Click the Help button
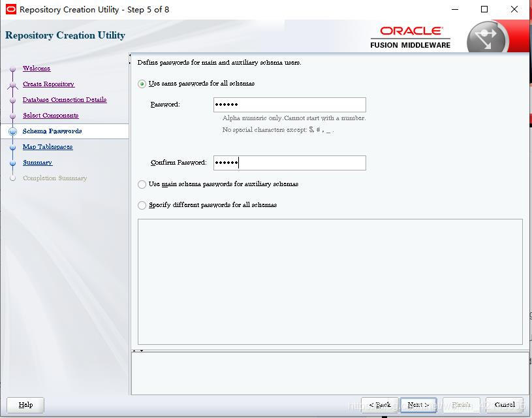The width and height of the screenshot is (532, 418). pos(25,405)
